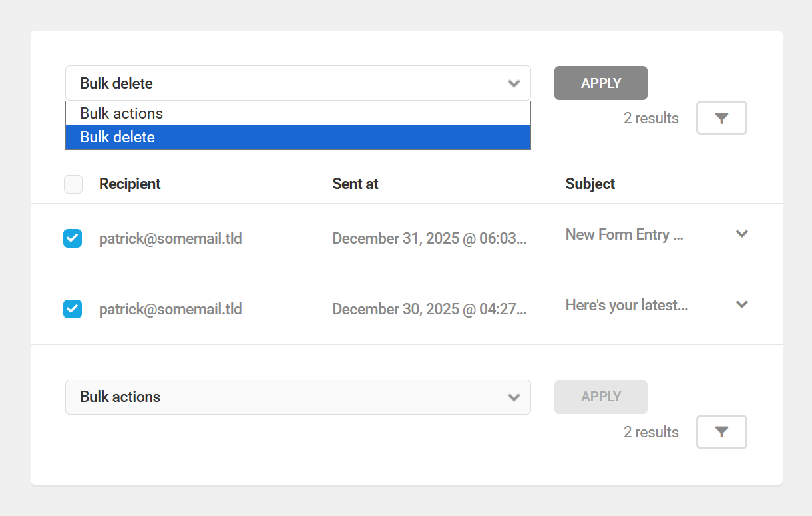Viewport: 812px width, 516px height.
Task: Open the first patrick@somemail.tld recipient link
Action: coord(170,238)
